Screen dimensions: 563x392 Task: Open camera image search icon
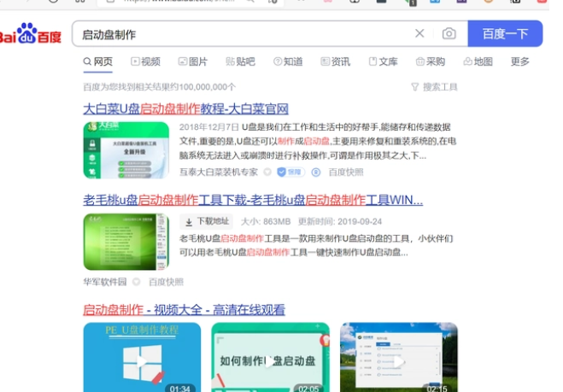[449, 33]
